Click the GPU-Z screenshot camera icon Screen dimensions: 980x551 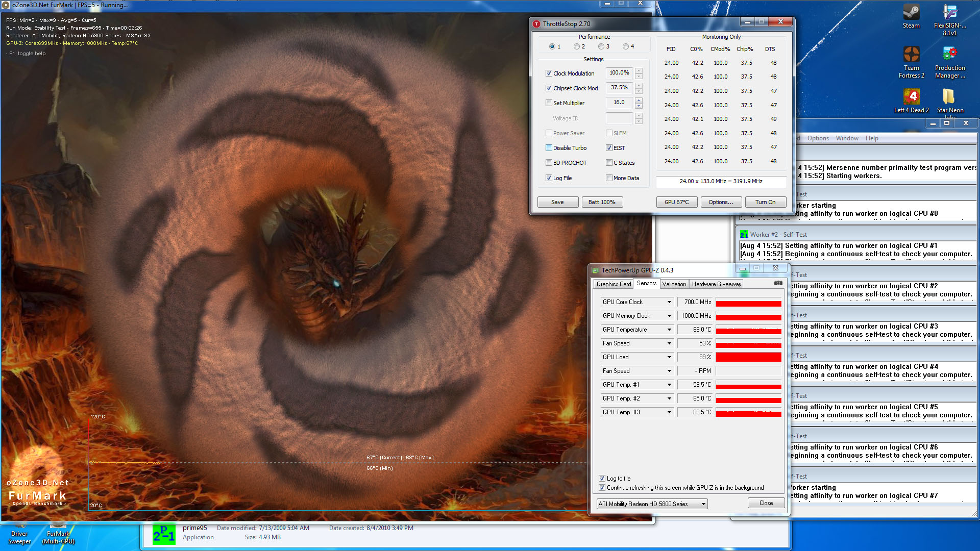point(778,283)
